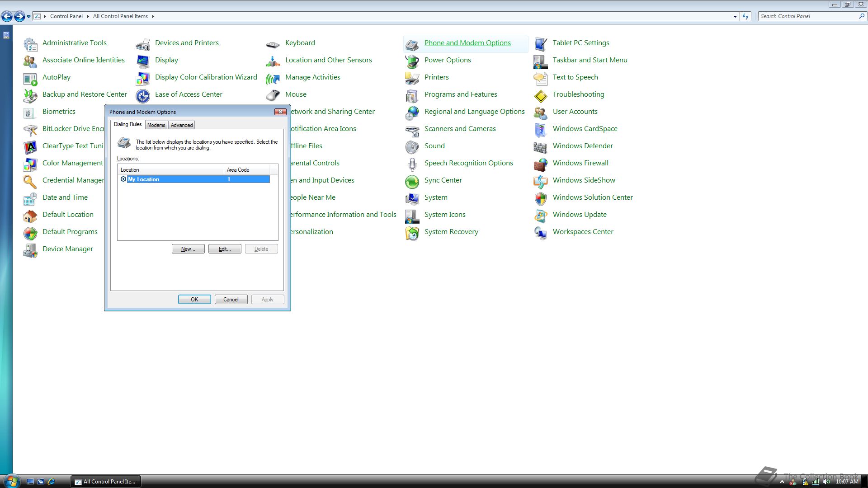Open the Taskbar and Start Menu link
Image resolution: width=868 pixels, height=488 pixels.
click(x=590, y=60)
